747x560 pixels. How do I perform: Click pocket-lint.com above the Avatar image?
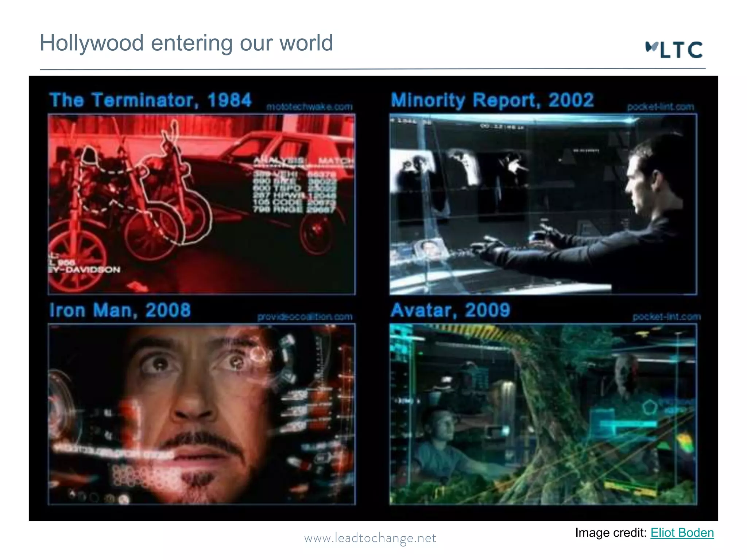point(667,317)
